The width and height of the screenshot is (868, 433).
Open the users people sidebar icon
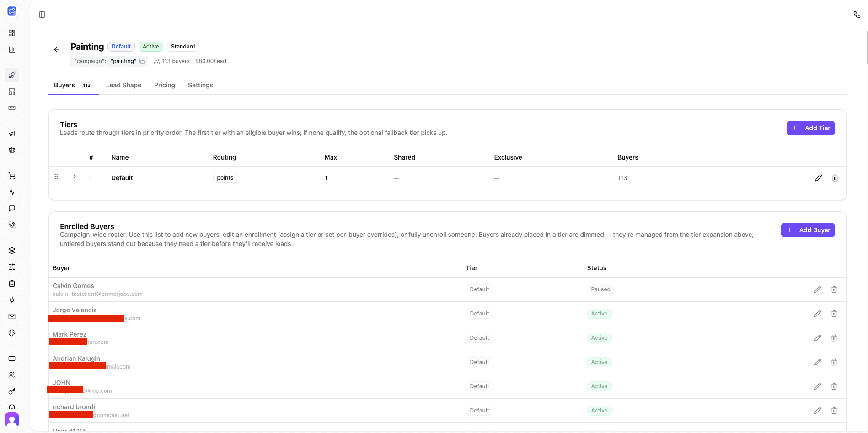tap(12, 375)
